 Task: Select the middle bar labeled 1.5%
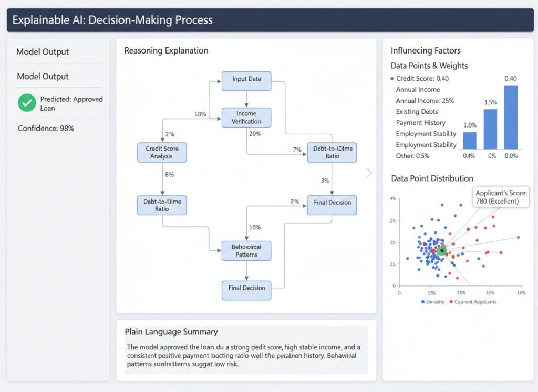(x=490, y=129)
